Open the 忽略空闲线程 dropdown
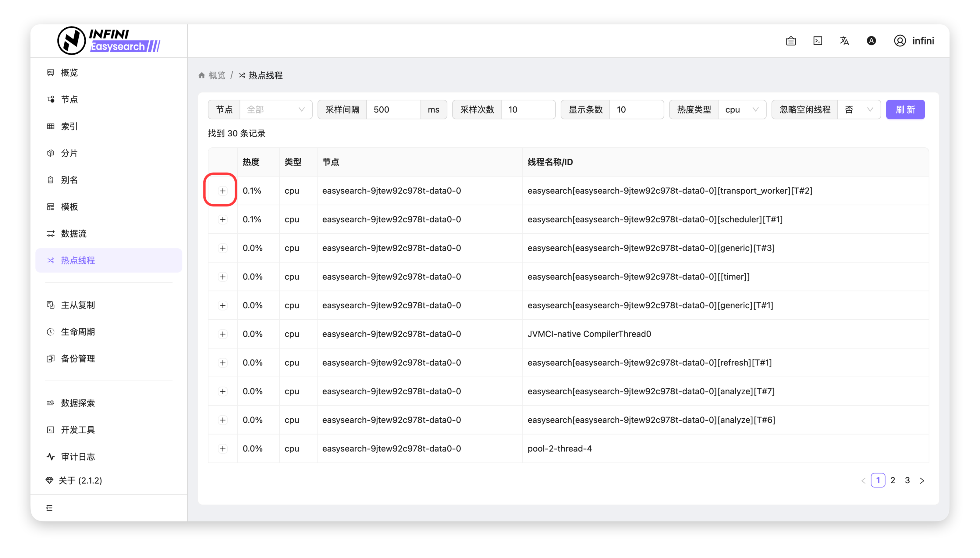Viewport: 980px width, 558px height. pos(859,109)
